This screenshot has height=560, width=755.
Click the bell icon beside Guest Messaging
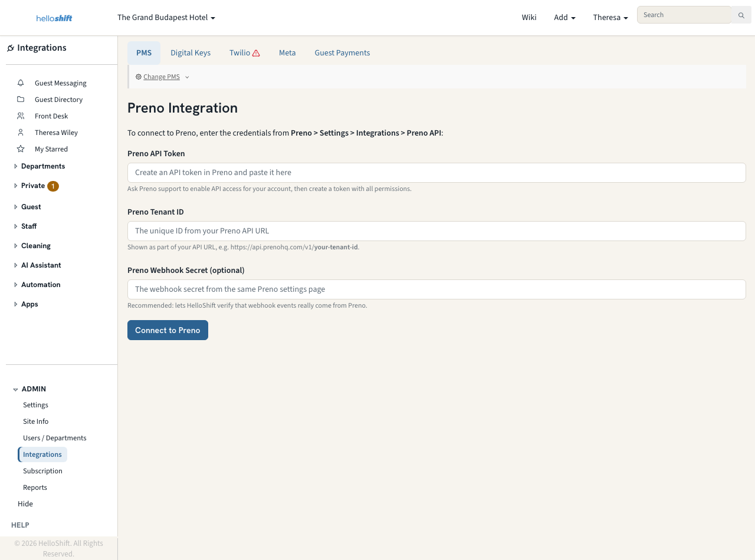21,83
